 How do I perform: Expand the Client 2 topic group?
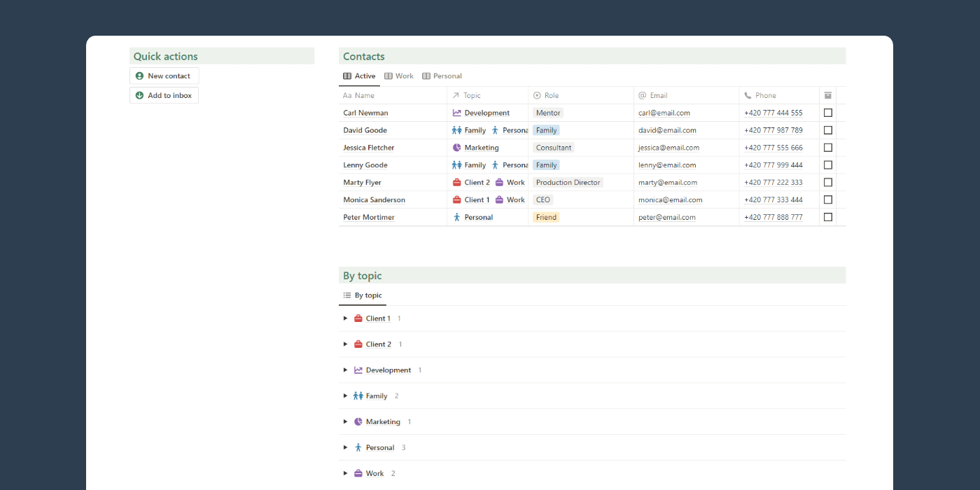(x=345, y=344)
